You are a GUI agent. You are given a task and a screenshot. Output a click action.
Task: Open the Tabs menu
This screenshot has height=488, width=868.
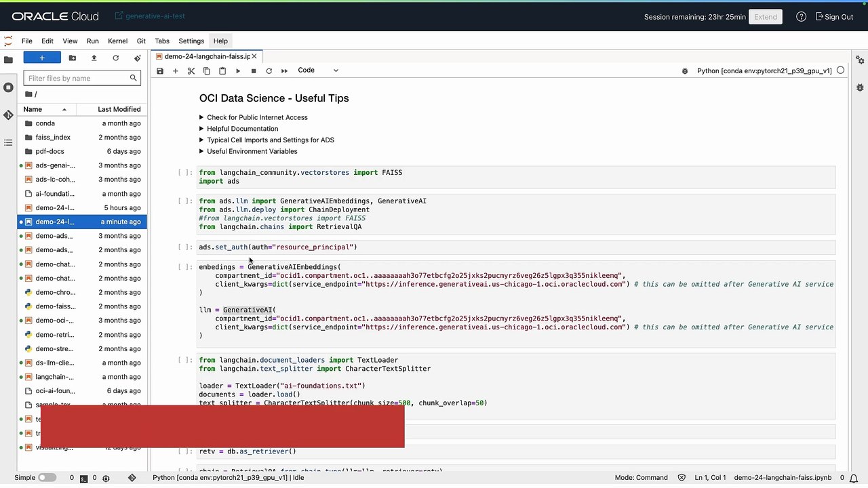coord(162,41)
